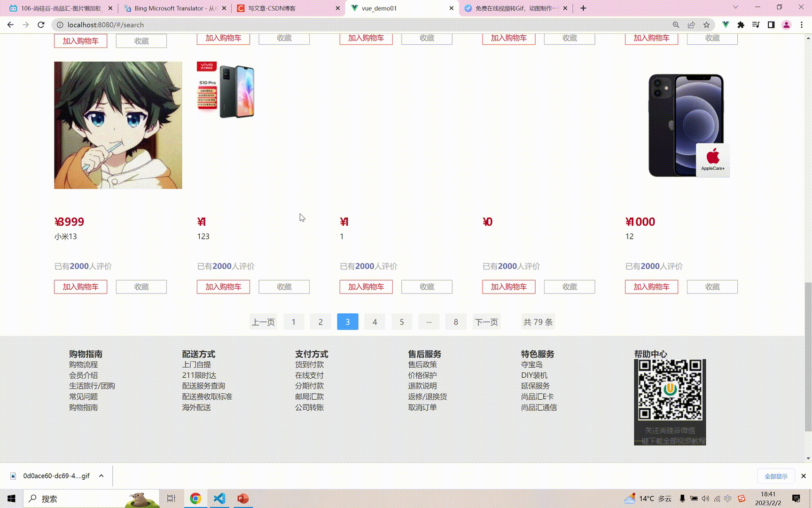This screenshot has height=508, width=812.
Task: Open the extensions puzzle icon
Action: tap(741, 25)
